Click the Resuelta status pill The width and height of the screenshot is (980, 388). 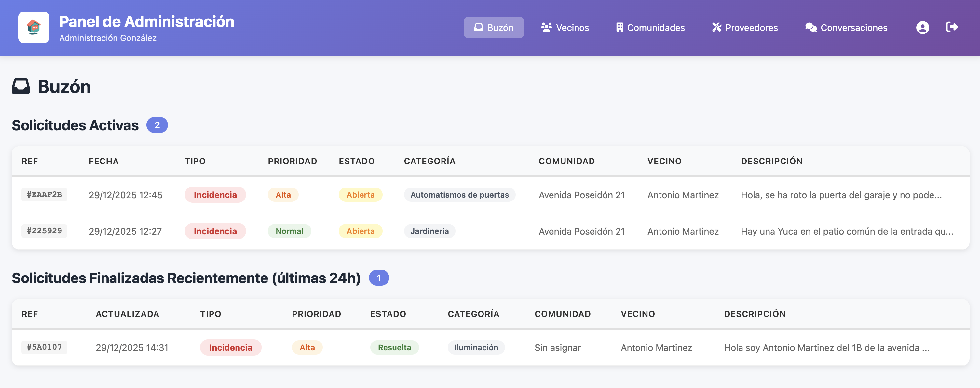pos(395,347)
